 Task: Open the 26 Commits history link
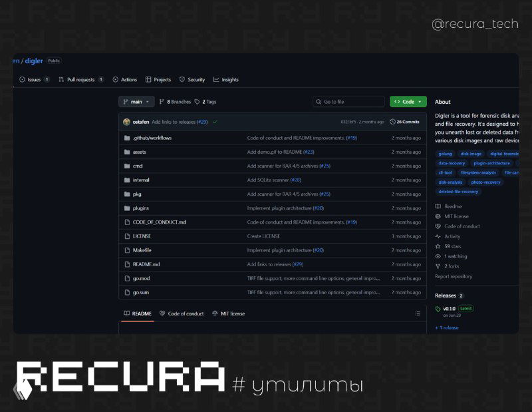(404, 122)
